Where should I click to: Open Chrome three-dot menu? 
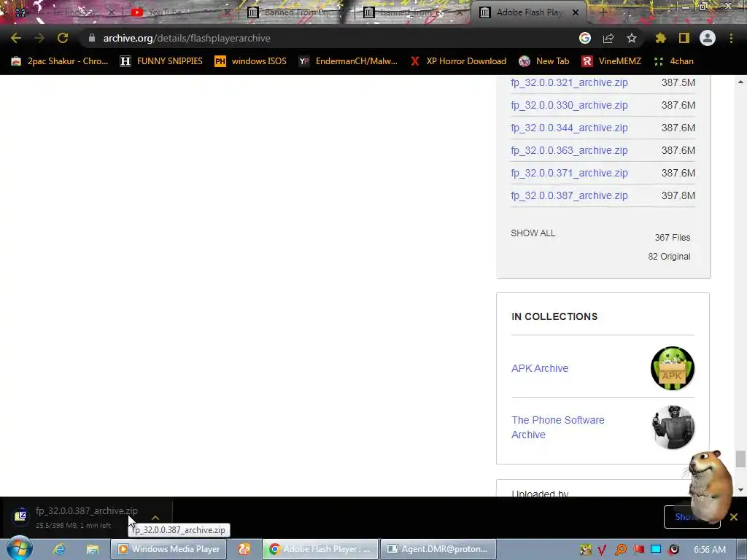tap(731, 38)
